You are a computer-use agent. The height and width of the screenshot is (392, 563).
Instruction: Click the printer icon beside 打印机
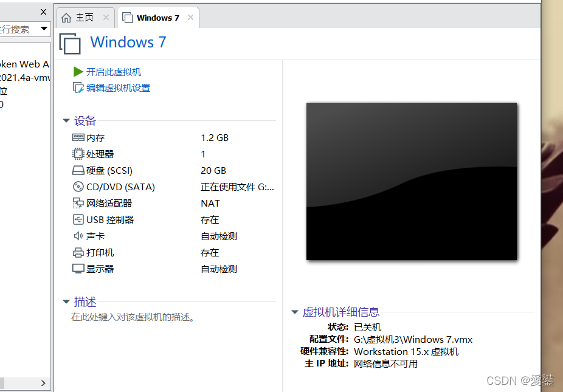click(78, 252)
